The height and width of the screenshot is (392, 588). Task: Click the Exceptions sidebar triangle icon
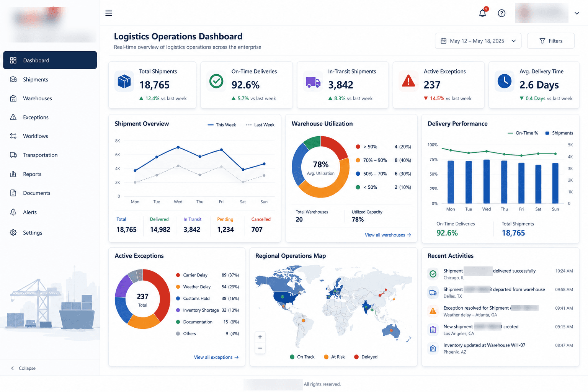[x=13, y=117]
